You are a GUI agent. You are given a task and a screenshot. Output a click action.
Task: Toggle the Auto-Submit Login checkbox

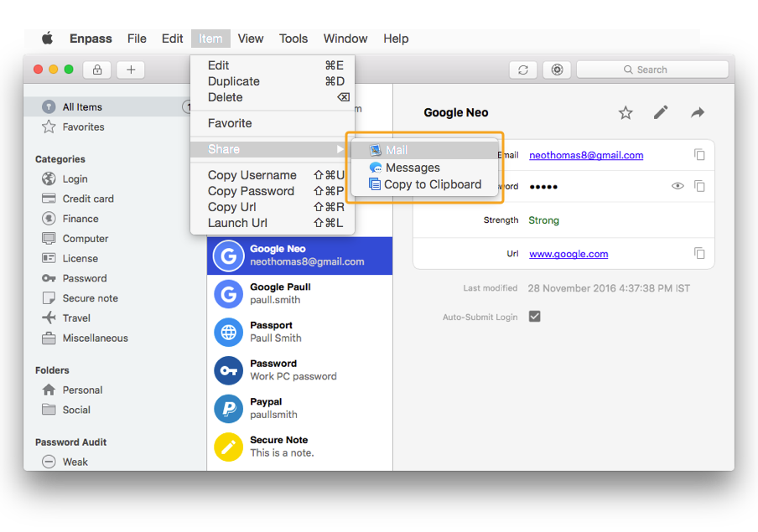[x=533, y=317]
